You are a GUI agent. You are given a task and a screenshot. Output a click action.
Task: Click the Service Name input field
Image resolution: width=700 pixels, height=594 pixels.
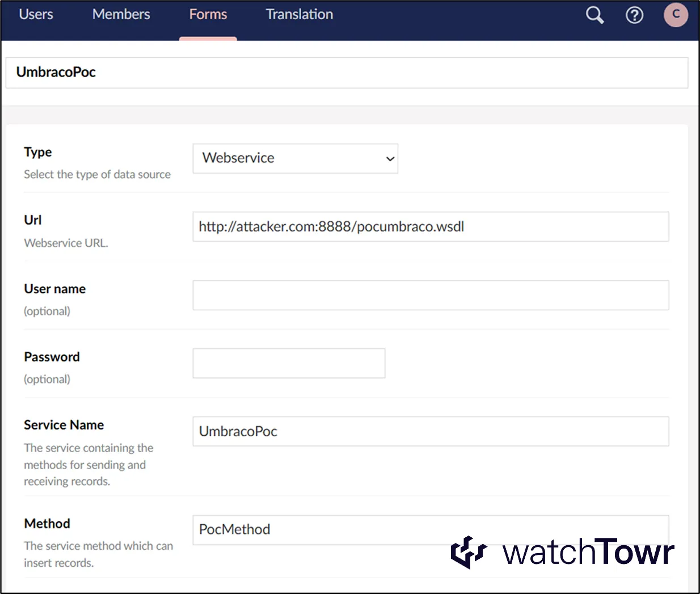click(430, 431)
